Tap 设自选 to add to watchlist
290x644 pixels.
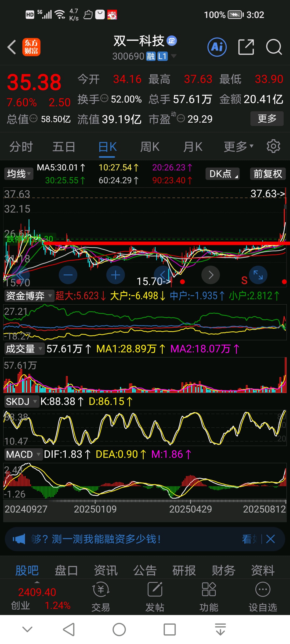click(x=263, y=597)
